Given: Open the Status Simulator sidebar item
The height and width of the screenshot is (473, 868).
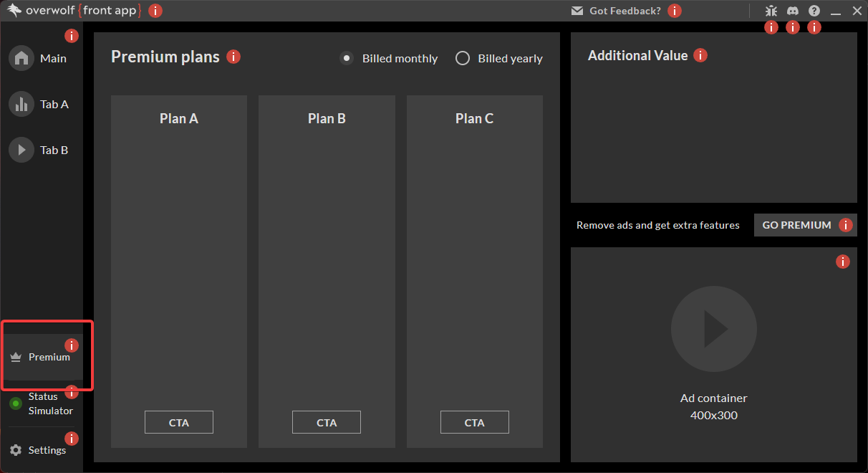Looking at the screenshot, I should coord(42,403).
